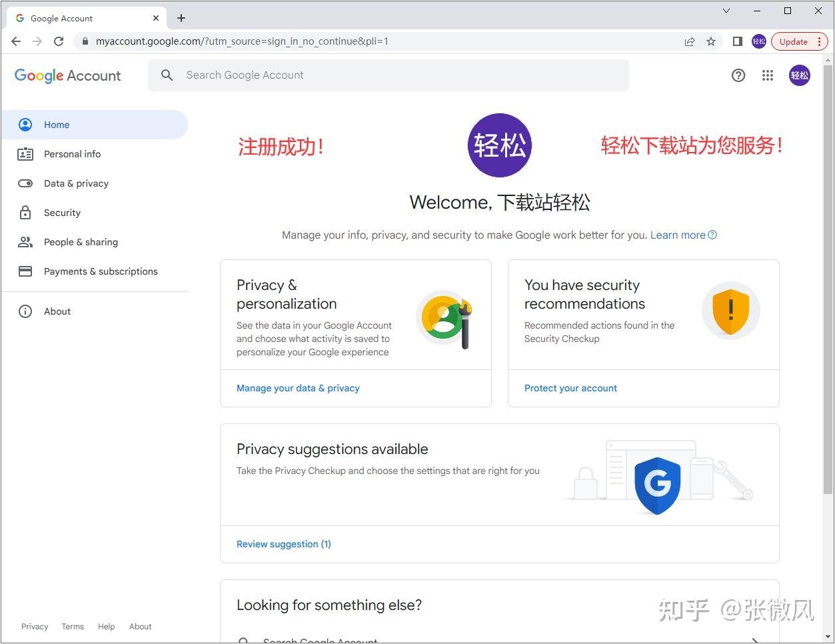The width and height of the screenshot is (835, 644).
Task: Open About in the sidebar
Action: (x=95, y=311)
